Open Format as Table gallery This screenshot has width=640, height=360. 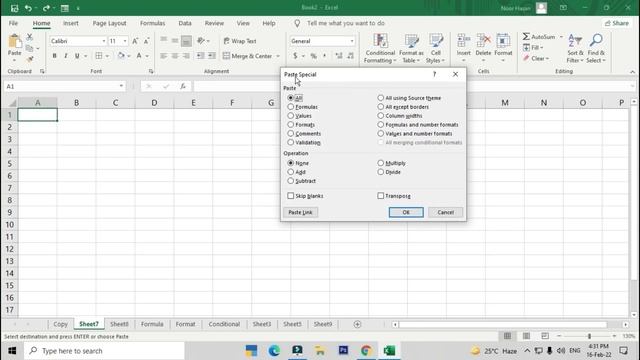click(411, 49)
